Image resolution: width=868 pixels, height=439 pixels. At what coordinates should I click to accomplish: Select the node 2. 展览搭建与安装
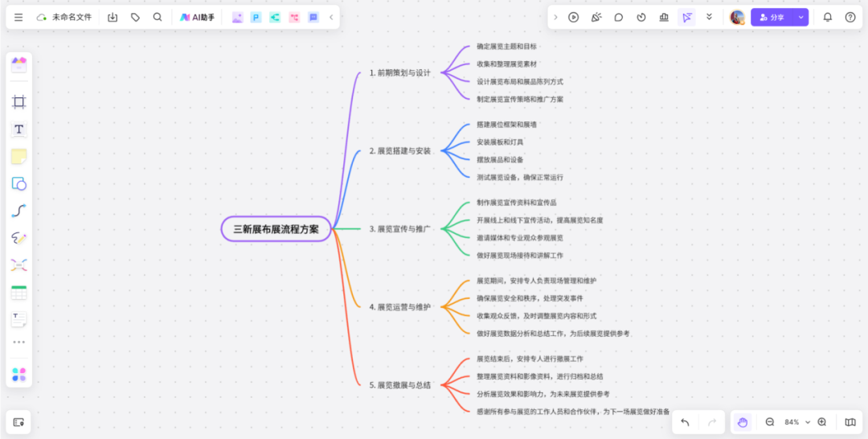pos(399,150)
